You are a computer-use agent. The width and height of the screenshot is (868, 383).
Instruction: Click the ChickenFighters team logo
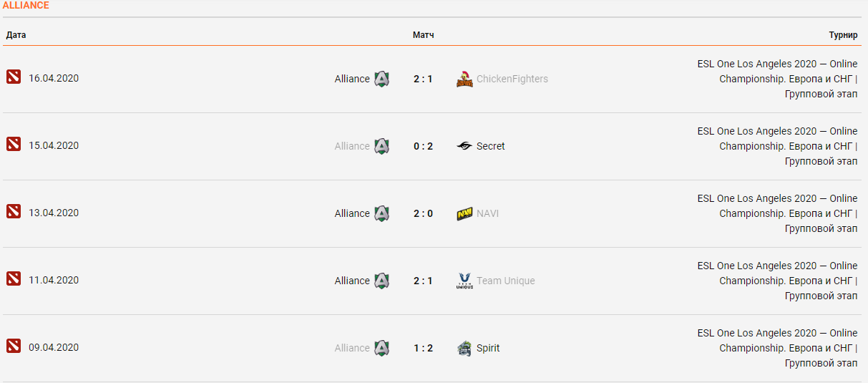click(464, 79)
